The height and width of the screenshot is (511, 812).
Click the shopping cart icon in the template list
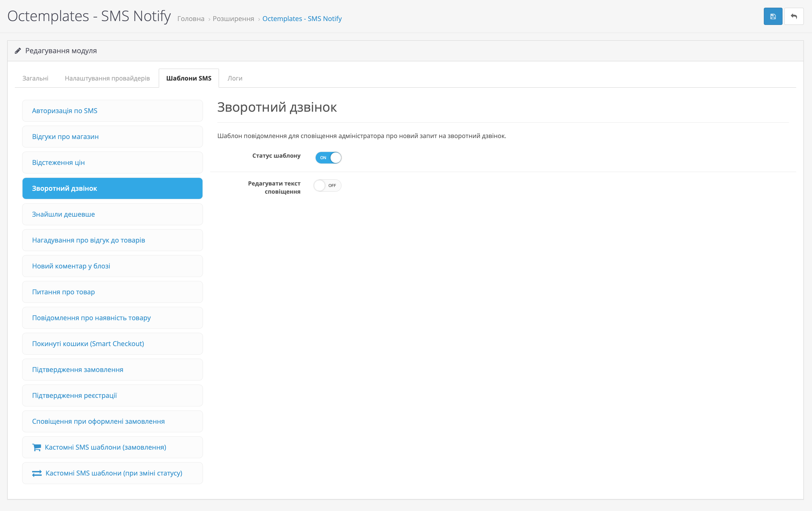tap(36, 447)
